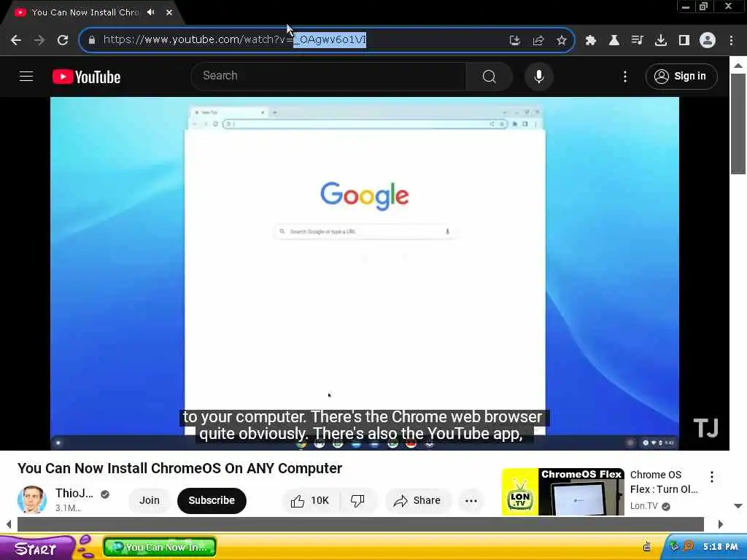Open the Extensions puzzle icon
The width and height of the screenshot is (747, 560).
click(591, 40)
